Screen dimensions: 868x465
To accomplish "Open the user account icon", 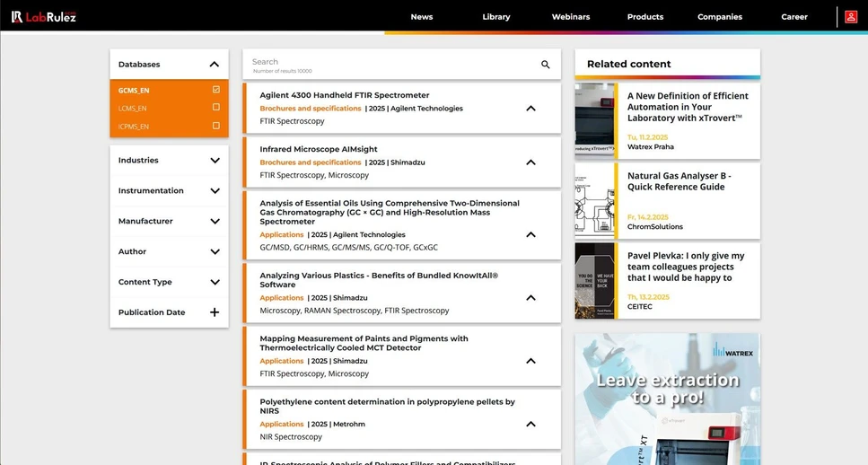I will coord(851,16).
